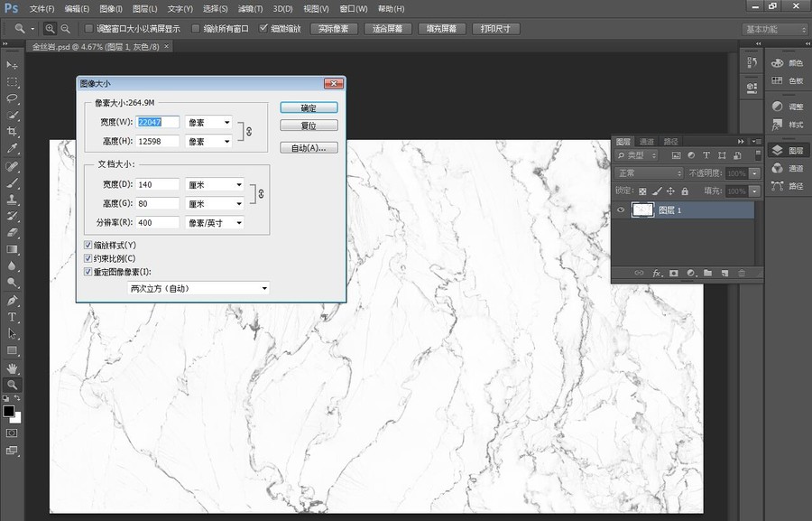
Task: Select the Move tool
Action: [12, 65]
